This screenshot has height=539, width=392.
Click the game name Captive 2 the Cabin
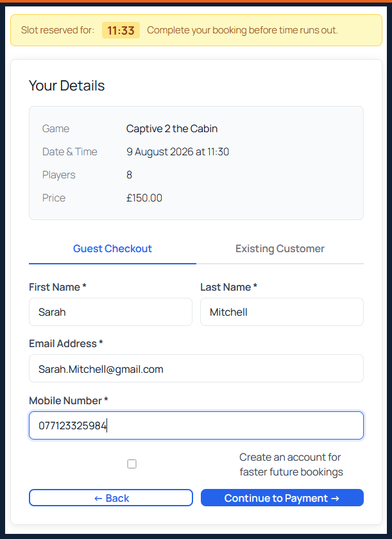click(x=172, y=128)
